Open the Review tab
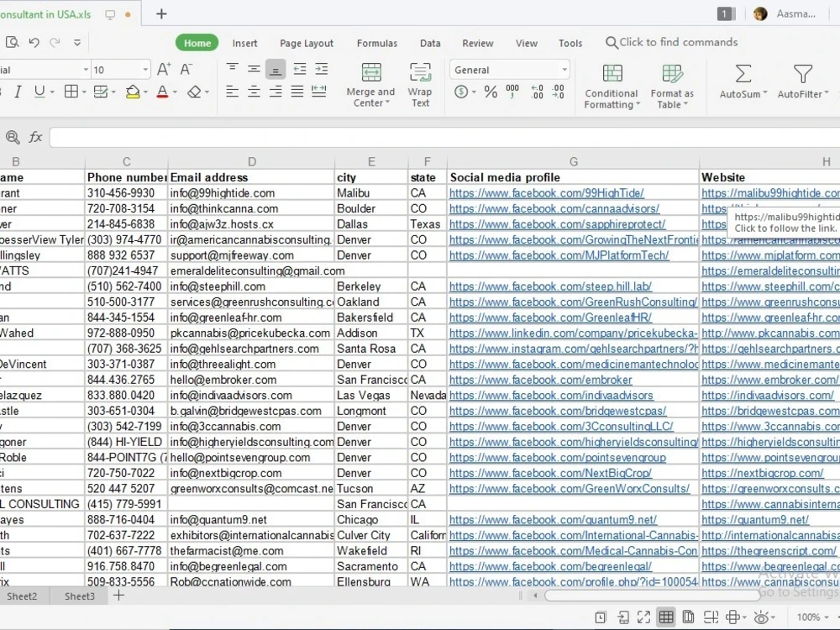 click(x=478, y=44)
